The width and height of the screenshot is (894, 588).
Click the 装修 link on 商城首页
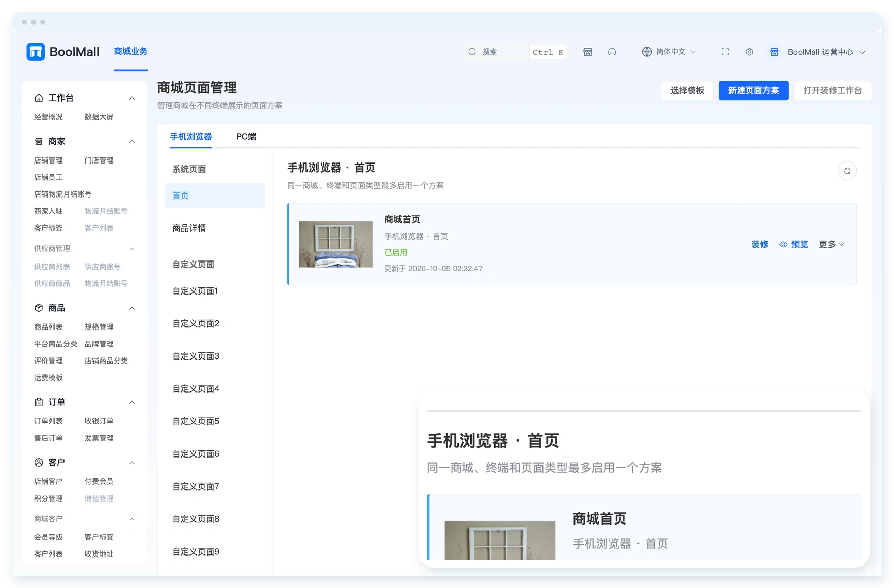[760, 244]
